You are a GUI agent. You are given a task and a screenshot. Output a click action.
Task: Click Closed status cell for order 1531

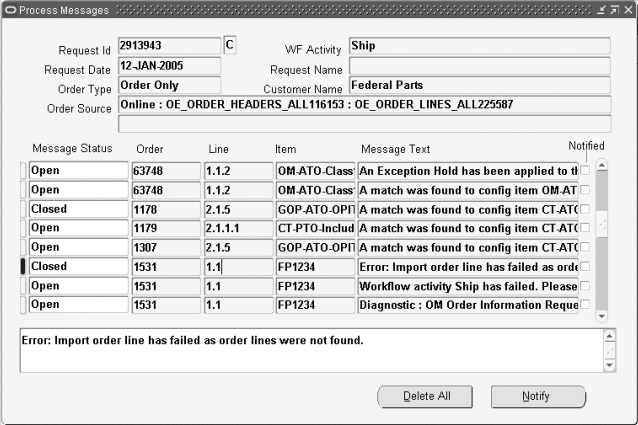pos(79,266)
